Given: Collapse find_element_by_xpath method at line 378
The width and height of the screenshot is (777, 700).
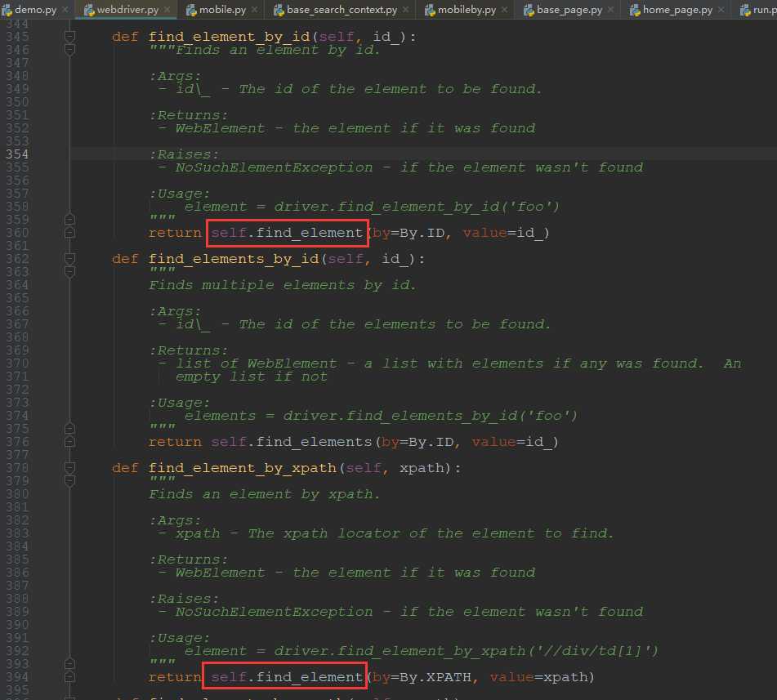Looking at the screenshot, I should click(x=70, y=468).
